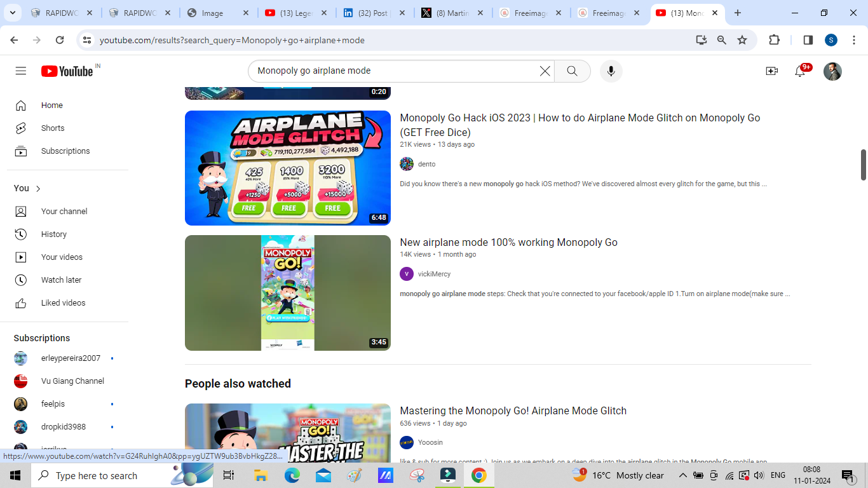868x488 pixels.
Task: View site information icon in address bar
Action: coord(87,40)
